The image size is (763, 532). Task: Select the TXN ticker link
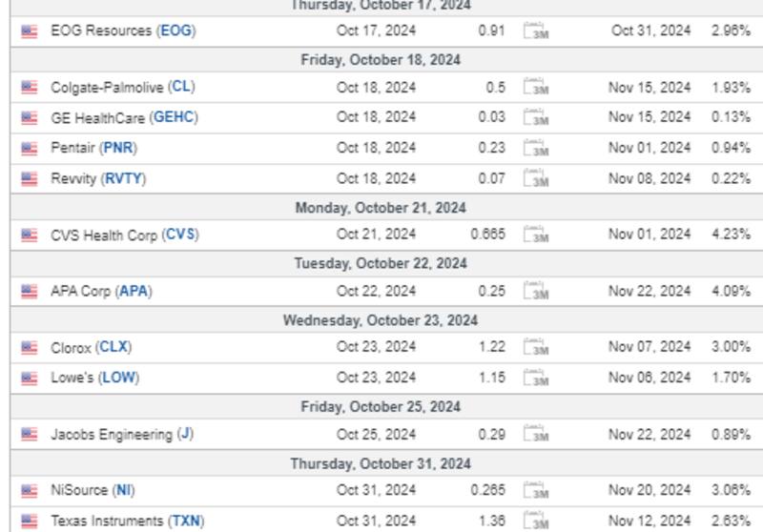coord(186,522)
